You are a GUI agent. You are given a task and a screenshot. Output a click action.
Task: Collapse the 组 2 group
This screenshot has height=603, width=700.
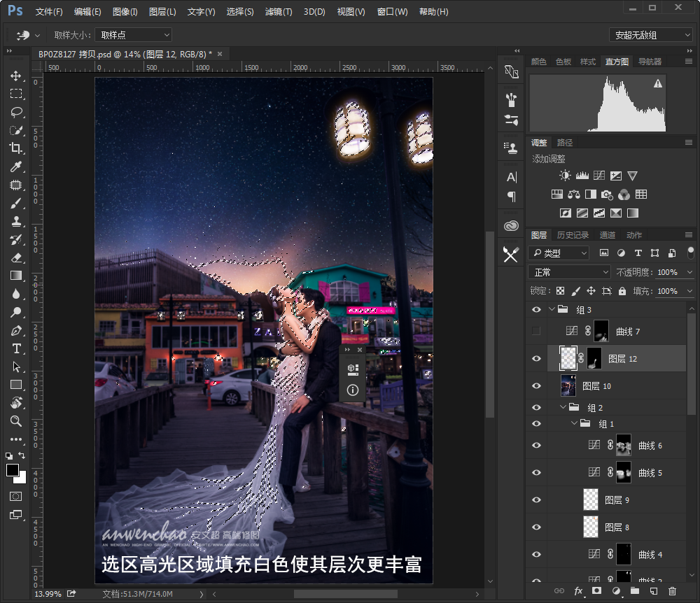(563, 406)
